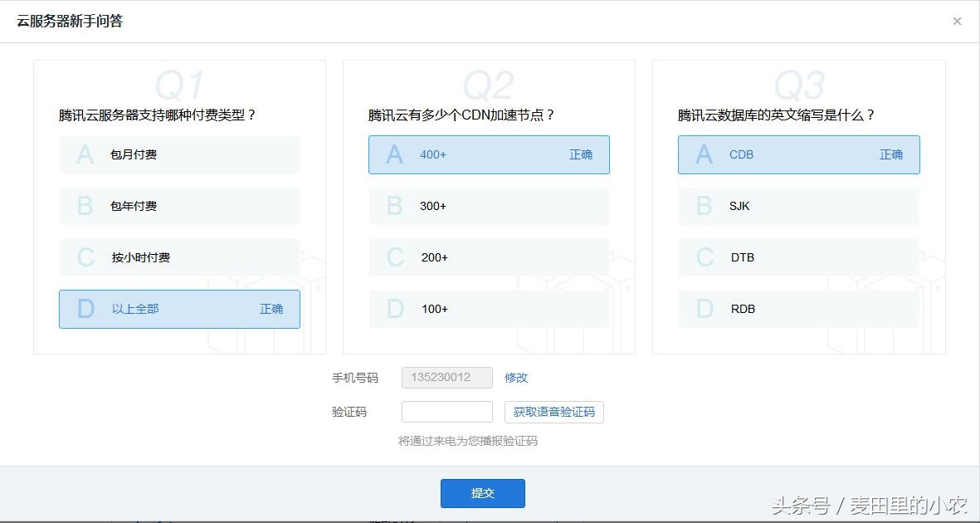This screenshot has width=980, height=523.
Task: Click the 提交 submit button
Action: click(482, 492)
